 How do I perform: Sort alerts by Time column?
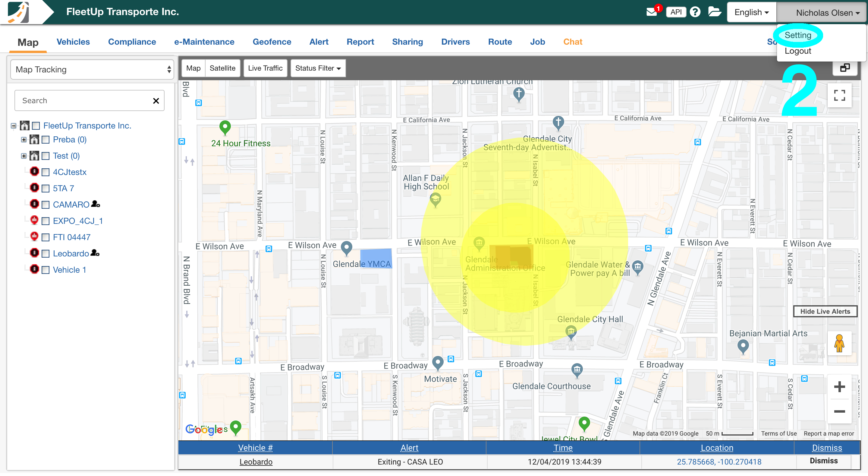(x=563, y=448)
